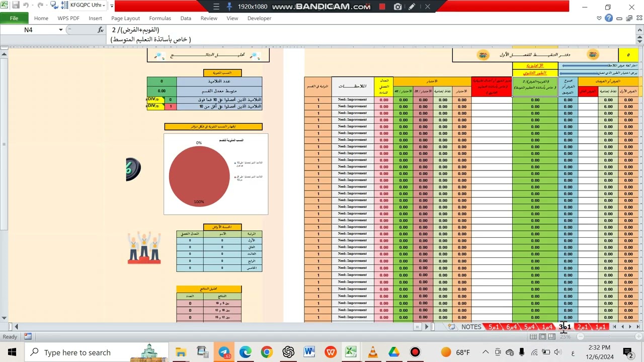Show hidden system tray icons chevron
The image size is (644, 362).
point(486,352)
